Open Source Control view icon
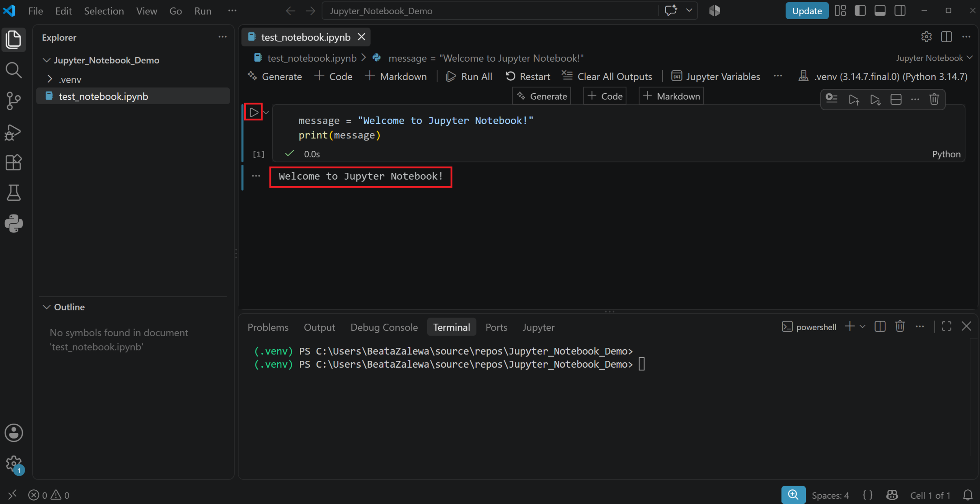 13,101
